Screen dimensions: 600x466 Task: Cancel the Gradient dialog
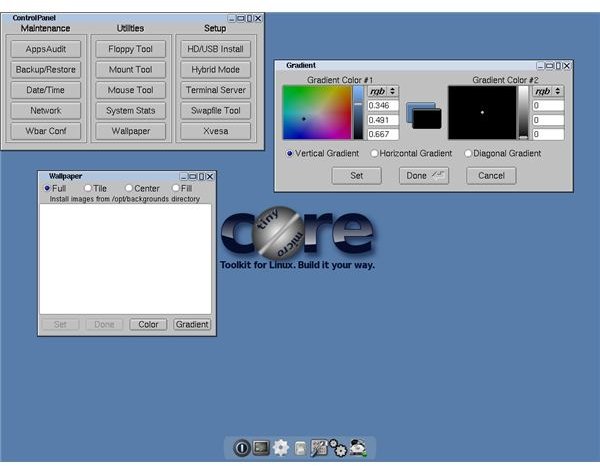(491, 176)
